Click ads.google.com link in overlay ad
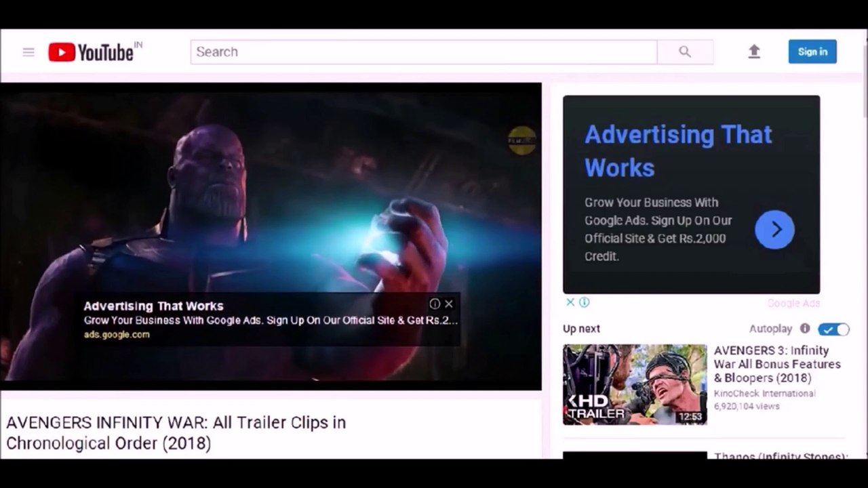This screenshot has width=868, height=488. click(117, 335)
